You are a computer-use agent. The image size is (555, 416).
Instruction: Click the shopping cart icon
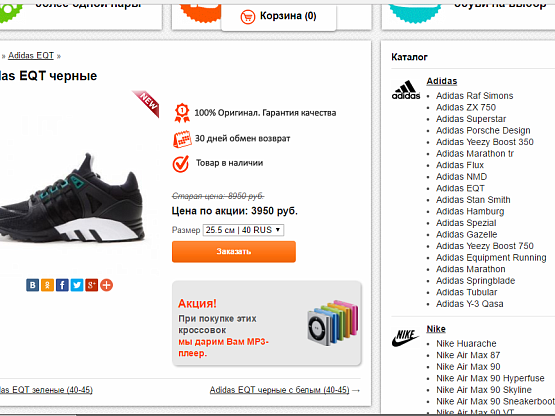coord(247,16)
